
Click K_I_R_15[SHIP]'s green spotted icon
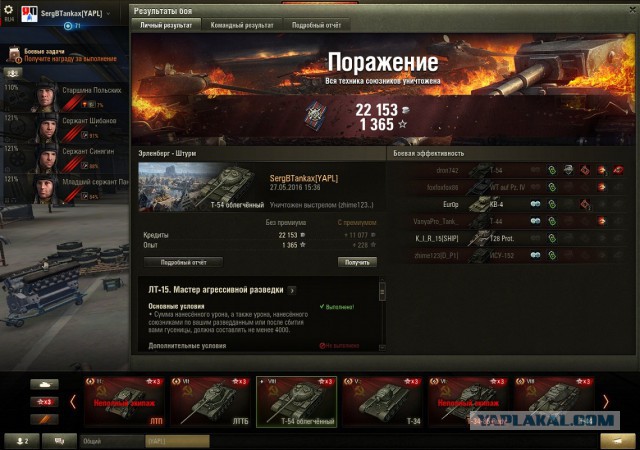point(552,238)
